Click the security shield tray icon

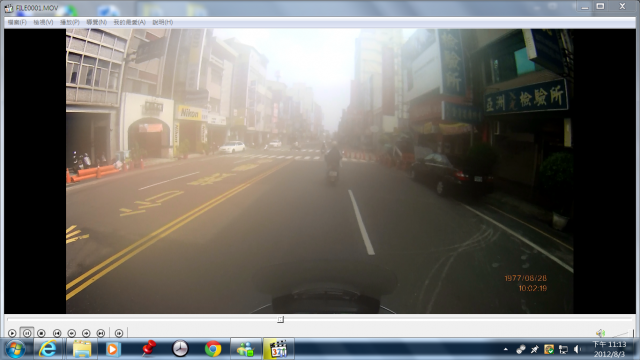(x=549, y=349)
